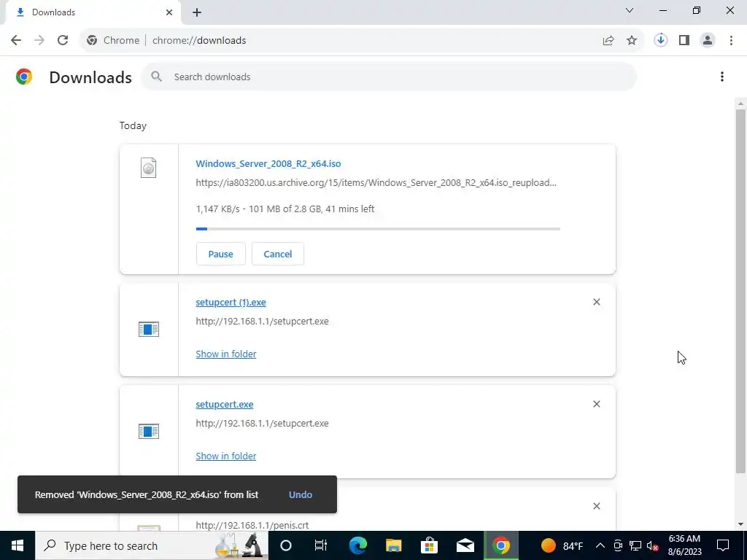Click the setupcert.exe file icon
The image size is (747, 560).
(x=149, y=431)
